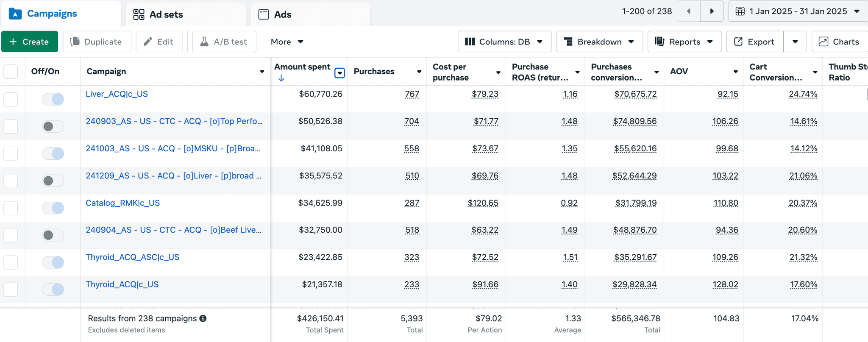Click the Edit pencil icon
Screen dimensions: 868x342
coord(148,42)
